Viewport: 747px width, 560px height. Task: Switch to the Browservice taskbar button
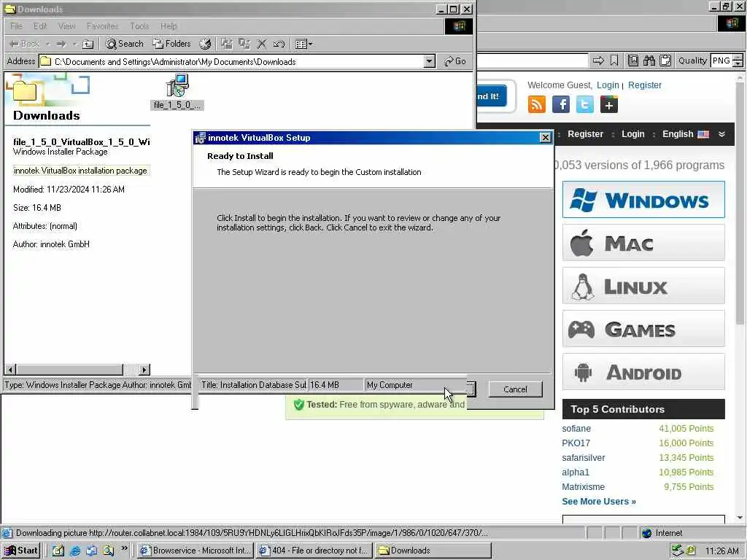tap(196, 551)
